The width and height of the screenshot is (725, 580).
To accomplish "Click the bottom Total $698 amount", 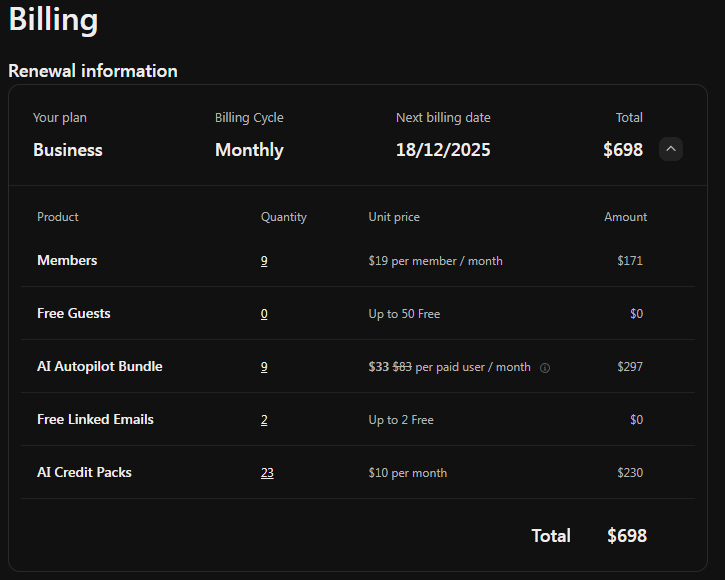I will pyautogui.click(x=627, y=536).
